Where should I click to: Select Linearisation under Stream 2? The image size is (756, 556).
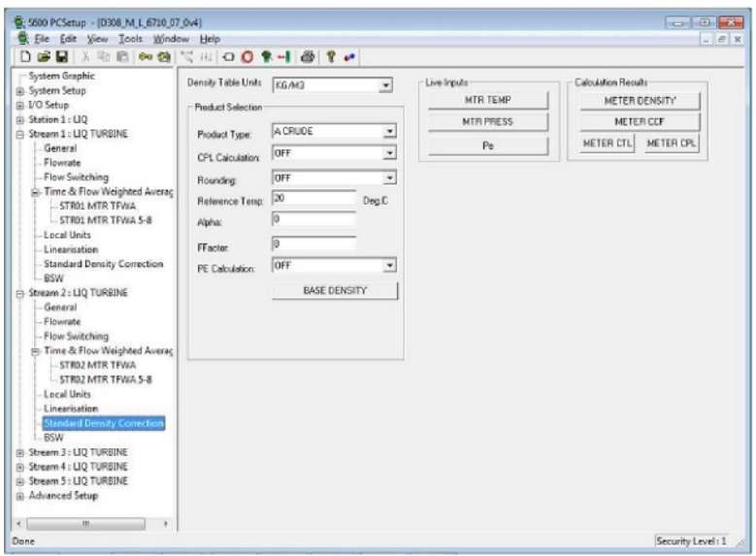pyautogui.click(x=71, y=409)
